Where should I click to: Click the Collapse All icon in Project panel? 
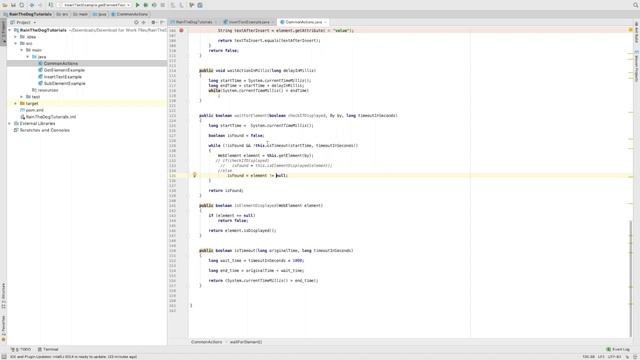[x=144, y=22]
